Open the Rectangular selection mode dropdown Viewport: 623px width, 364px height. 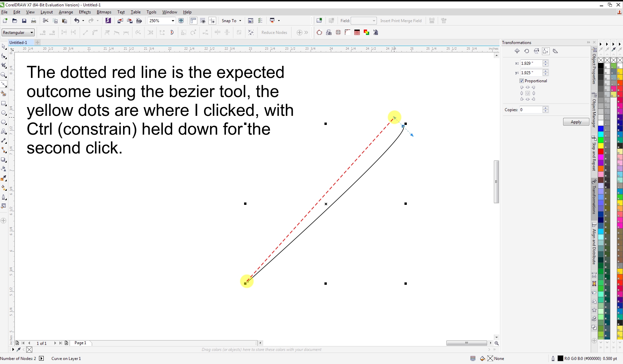pos(18,33)
